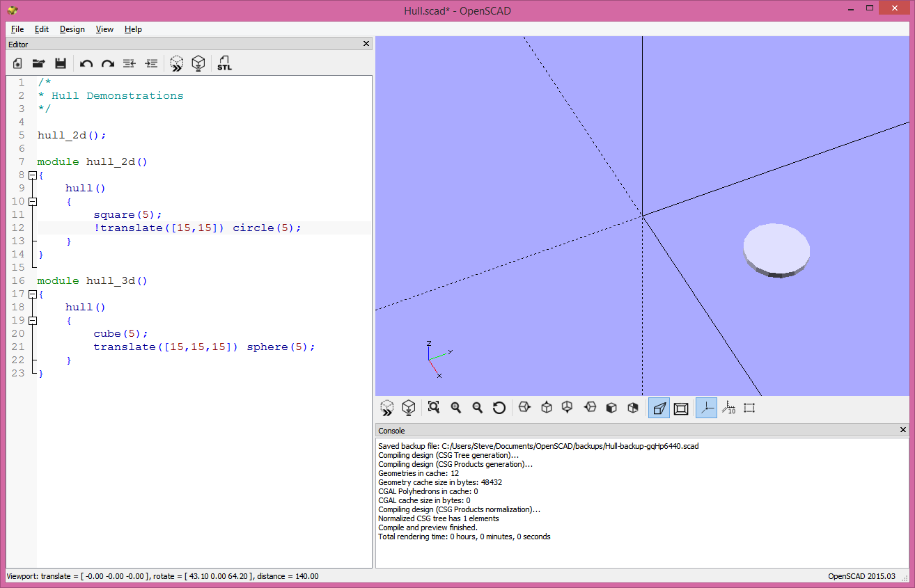Reset the viewport camera view
The image size is (915, 588).
(x=499, y=408)
